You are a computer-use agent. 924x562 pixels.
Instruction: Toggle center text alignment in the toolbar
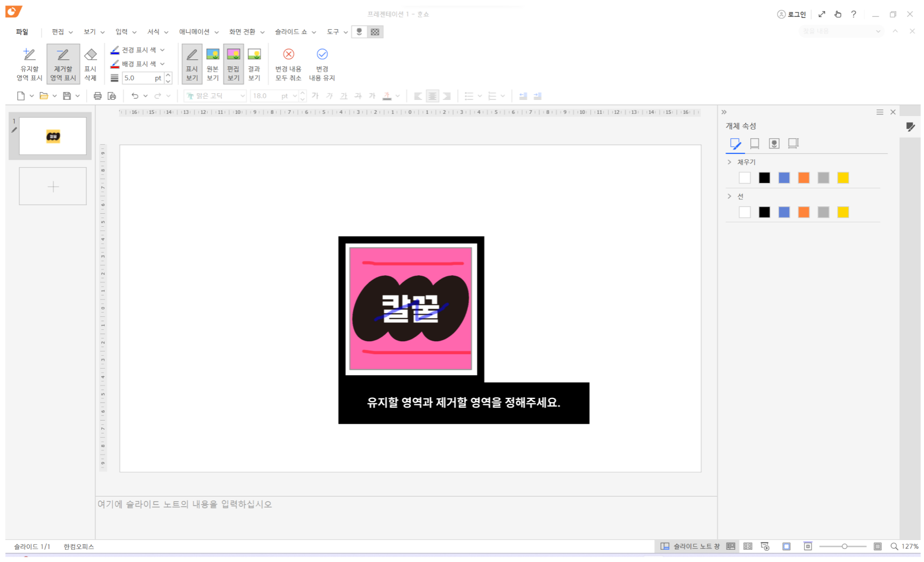tap(432, 96)
